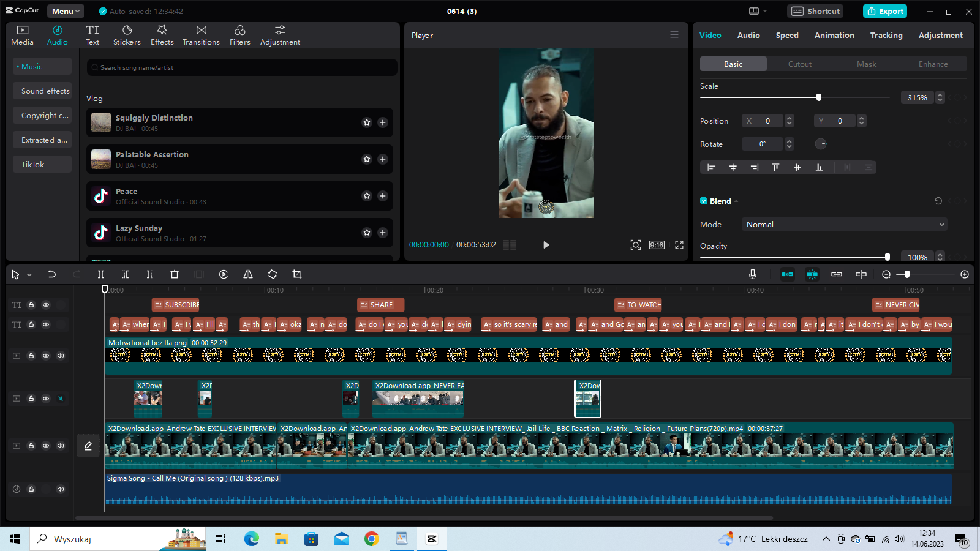Click the Crop icon in timeline toolbar
Viewport: 980px width, 551px height.
click(297, 274)
